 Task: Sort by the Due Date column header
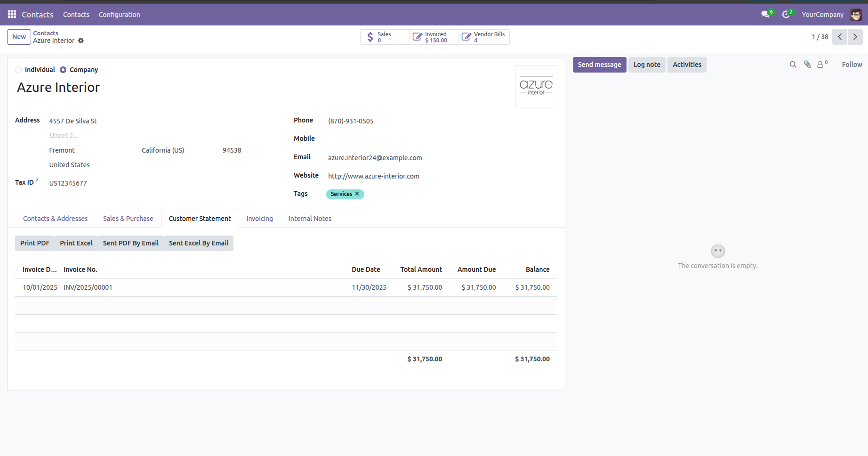click(366, 269)
